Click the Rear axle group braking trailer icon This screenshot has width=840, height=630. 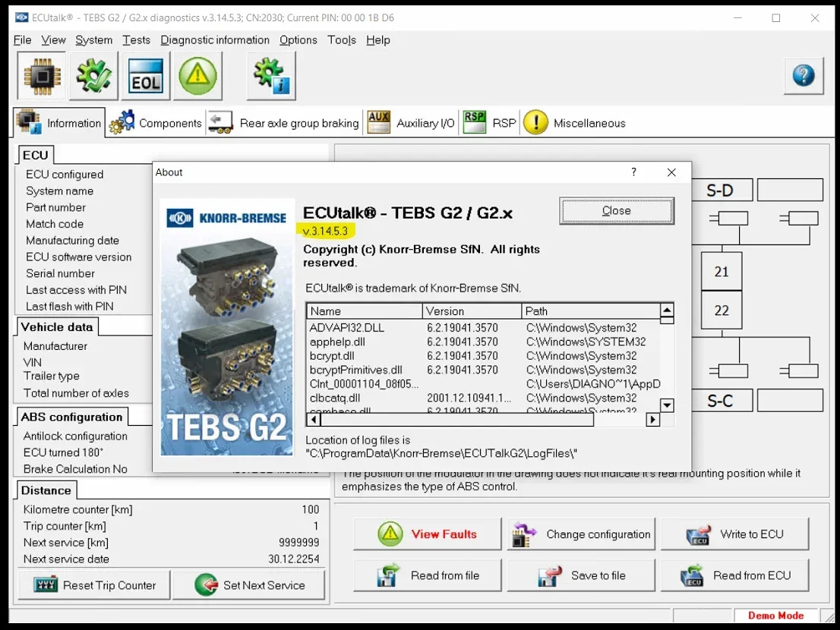pyautogui.click(x=220, y=122)
